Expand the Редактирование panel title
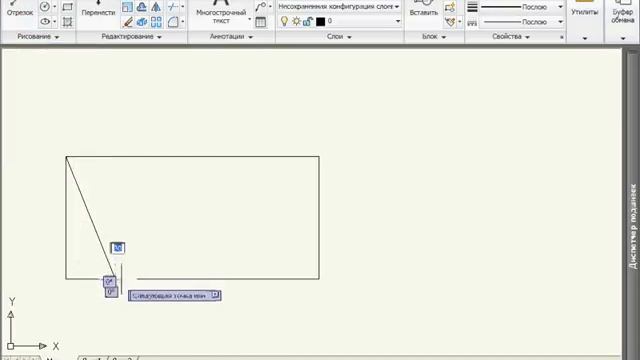The width and height of the screenshot is (640, 360). (131, 37)
